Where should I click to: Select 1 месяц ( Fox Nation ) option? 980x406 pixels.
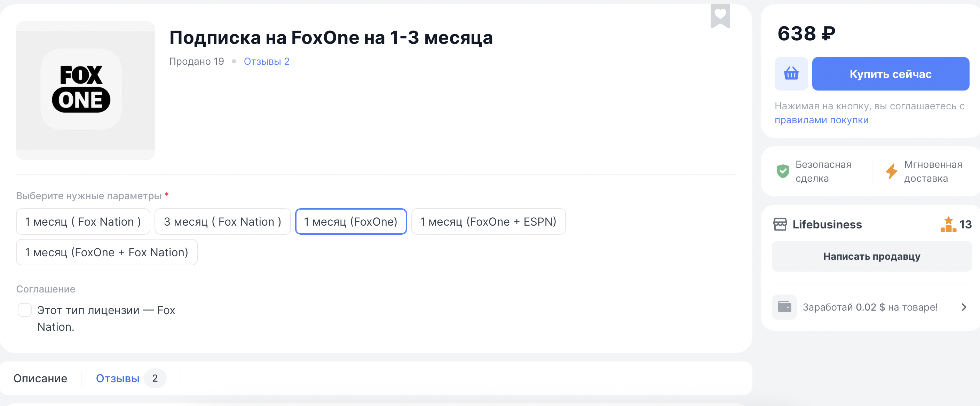pos(83,221)
